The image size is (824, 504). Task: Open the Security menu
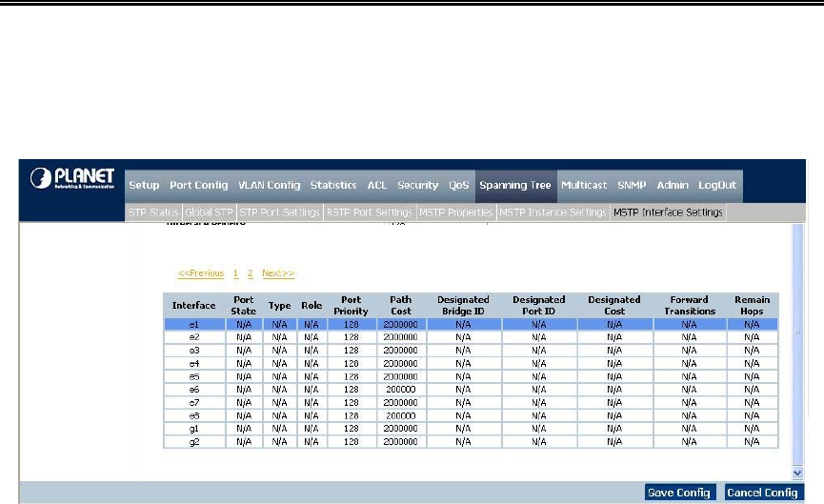click(x=417, y=185)
